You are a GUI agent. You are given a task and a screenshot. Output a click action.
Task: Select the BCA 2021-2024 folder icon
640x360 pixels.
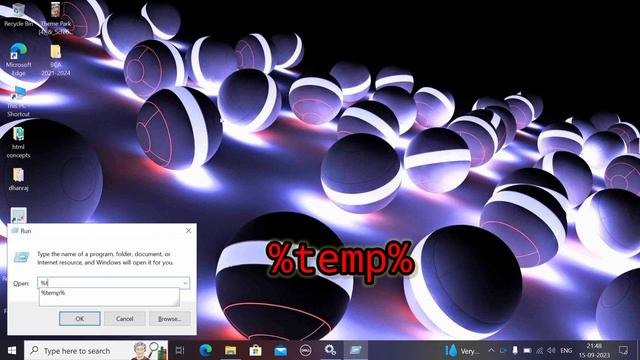[x=56, y=60]
